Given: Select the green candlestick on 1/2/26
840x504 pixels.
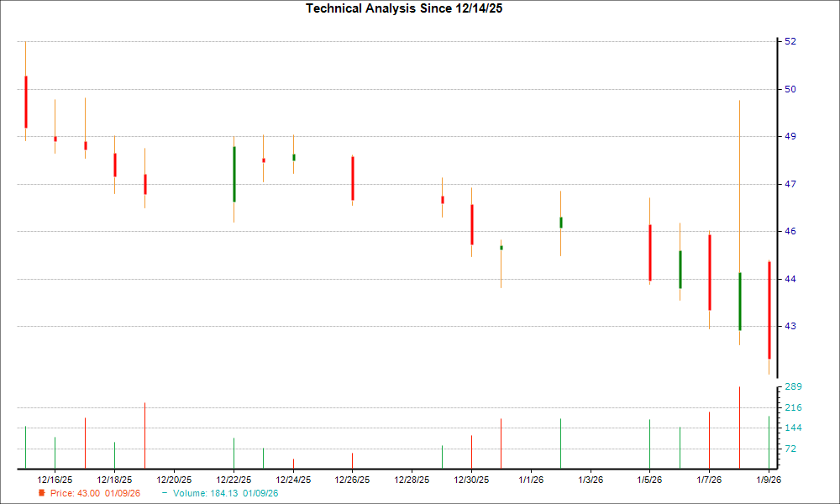Looking at the screenshot, I should coord(561,223).
